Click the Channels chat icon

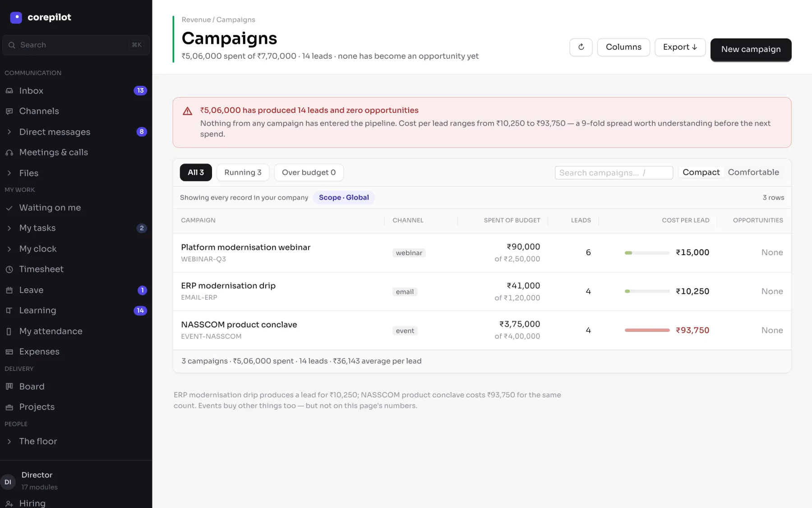click(9, 111)
